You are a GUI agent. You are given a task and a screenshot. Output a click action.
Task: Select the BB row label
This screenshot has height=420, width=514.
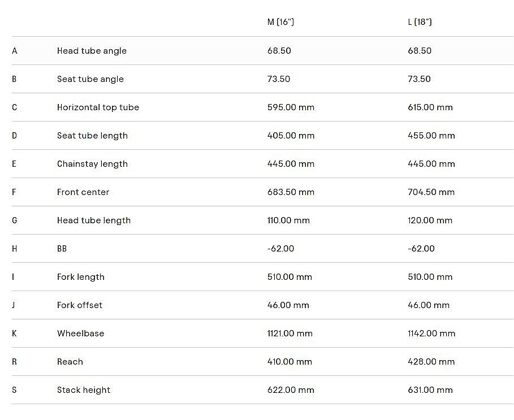62,249
